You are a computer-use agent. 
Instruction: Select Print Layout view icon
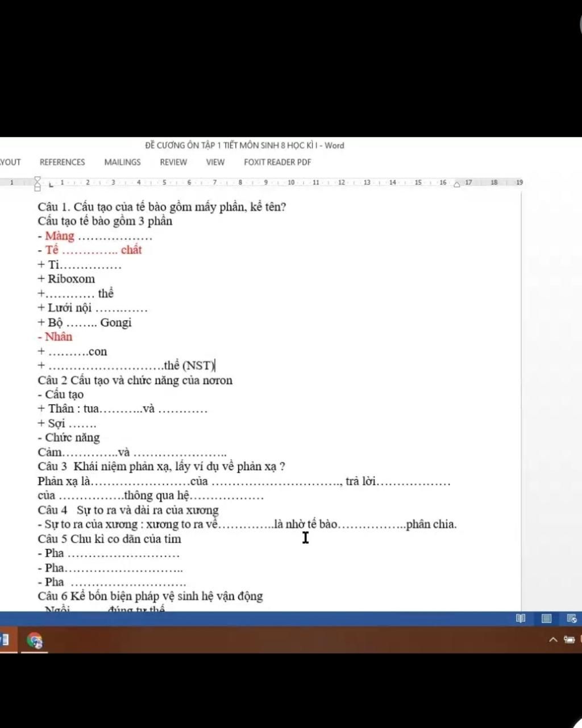tap(546, 618)
